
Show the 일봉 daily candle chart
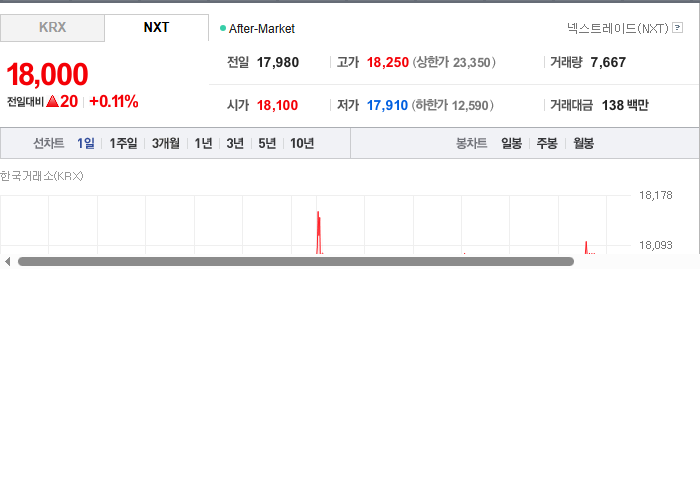(511, 143)
